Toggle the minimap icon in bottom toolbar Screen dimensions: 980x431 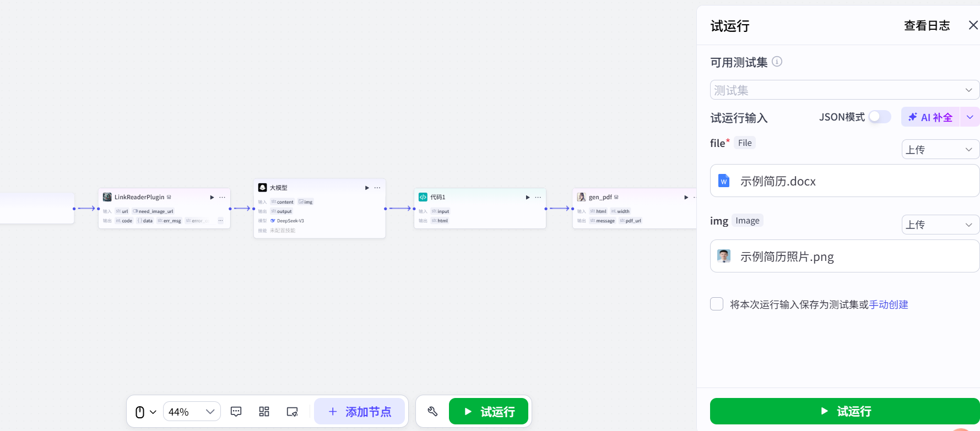click(x=293, y=412)
